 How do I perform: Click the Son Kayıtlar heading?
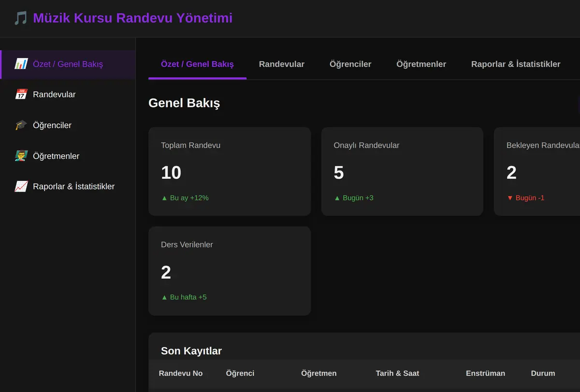[191, 351]
